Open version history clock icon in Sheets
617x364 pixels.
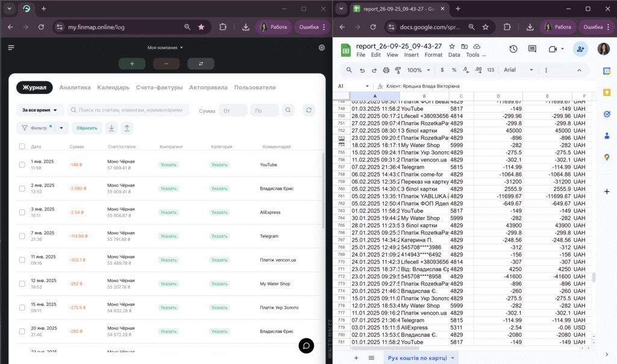click(x=513, y=49)
